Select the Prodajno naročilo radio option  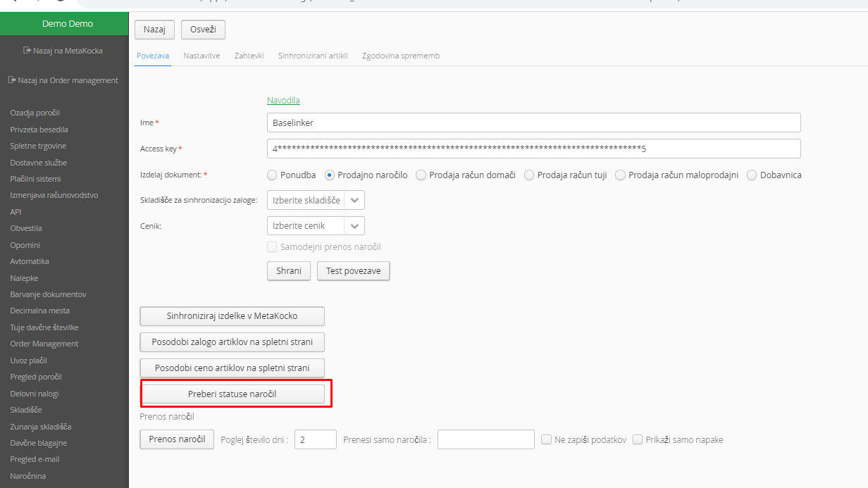pos(329,175)
